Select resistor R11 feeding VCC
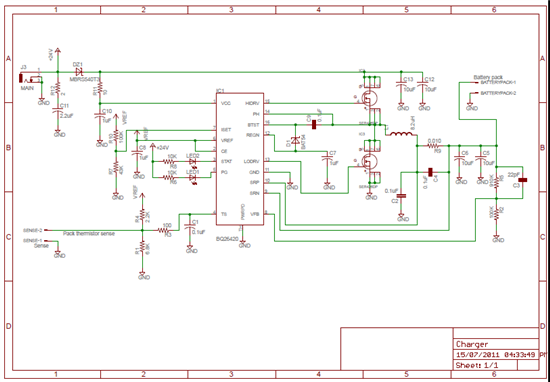Image resolution: width=550 pixels, height=382 pixels. click(x=100, y=89)
